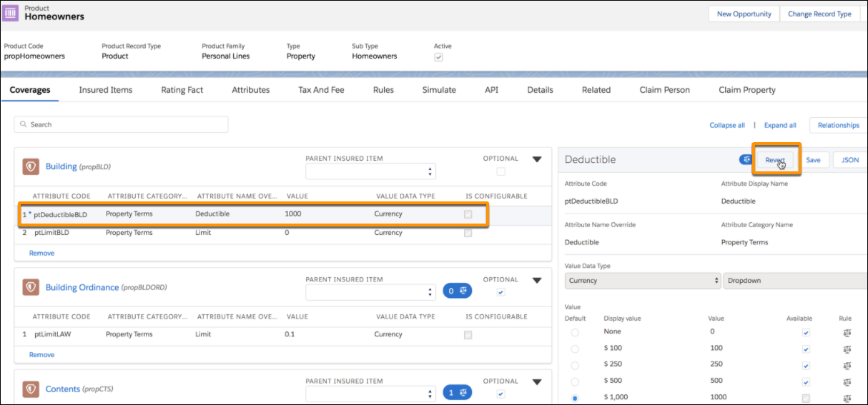Screen dimensions: 868x405
Task: Select $ 1,000 default radio button
Action: click(x=575, y=399)
